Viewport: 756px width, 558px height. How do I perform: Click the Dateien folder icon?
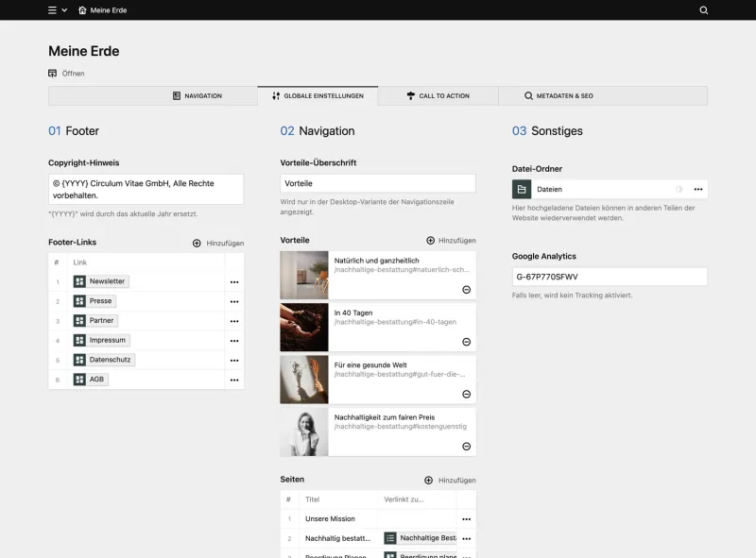(x=522, y=189)
